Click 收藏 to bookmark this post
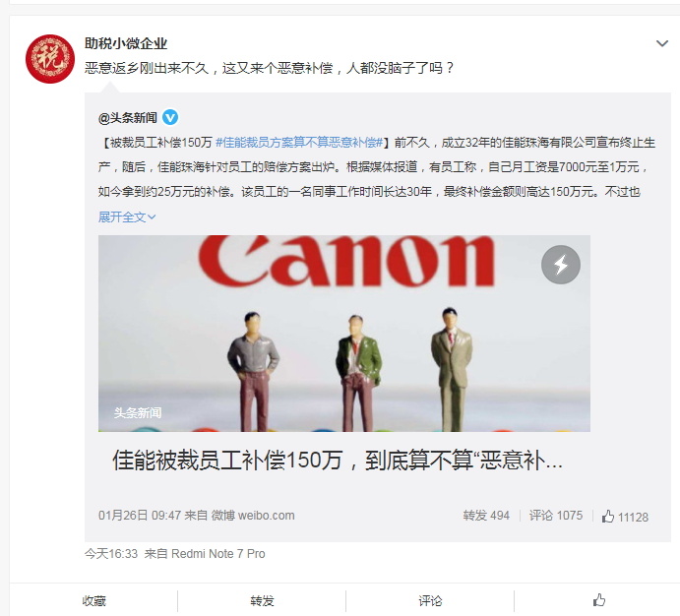The width and height of the screenshot is (680, 616). click(94, 601)
